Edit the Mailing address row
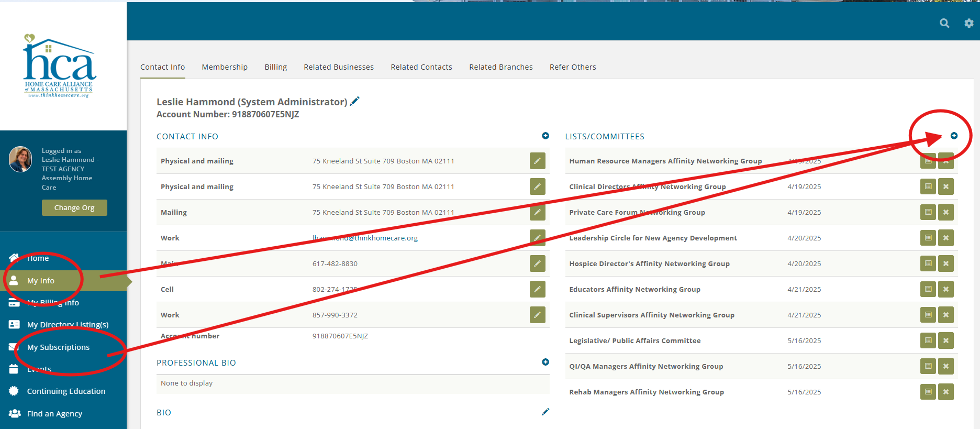Viewport: 980px width, 429px height. [538, 212]
